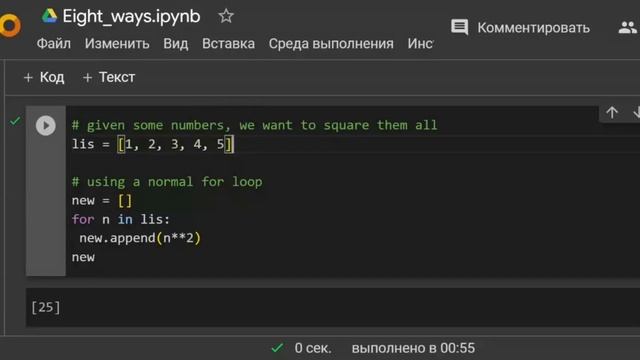Open the comment speech-bubble icon

(460, 27)
